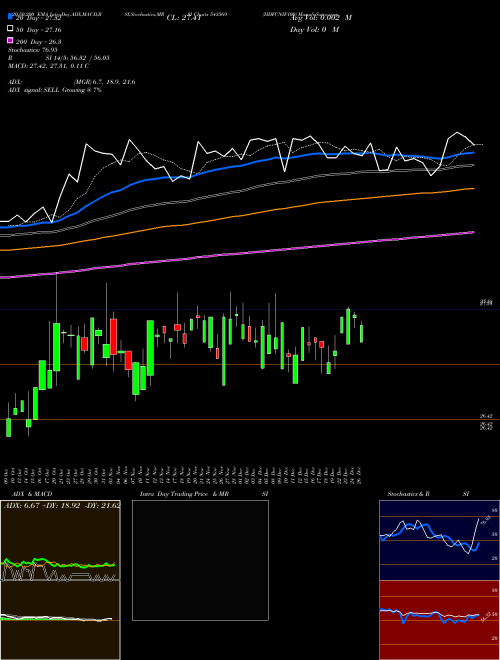Viewport: 500px width, 660px height.
Task: Click the 'CL: 27.41' closing price label
Action: 184,18
